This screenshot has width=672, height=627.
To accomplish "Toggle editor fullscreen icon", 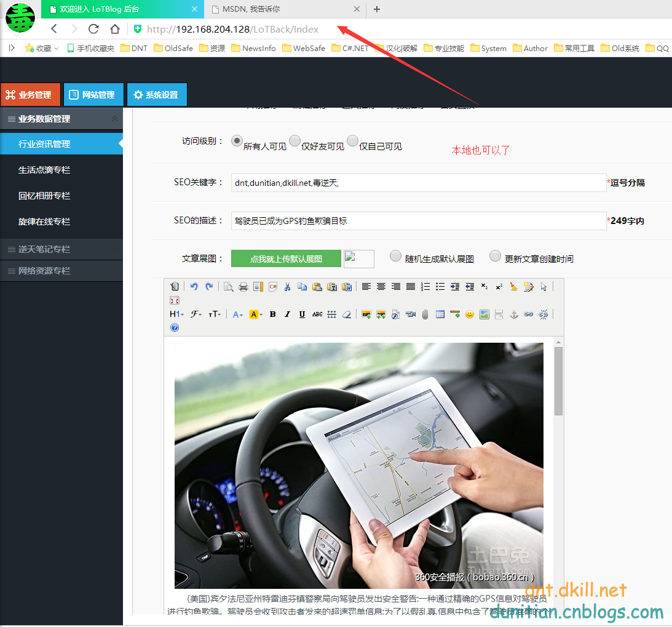I will (x=175, y=300).
